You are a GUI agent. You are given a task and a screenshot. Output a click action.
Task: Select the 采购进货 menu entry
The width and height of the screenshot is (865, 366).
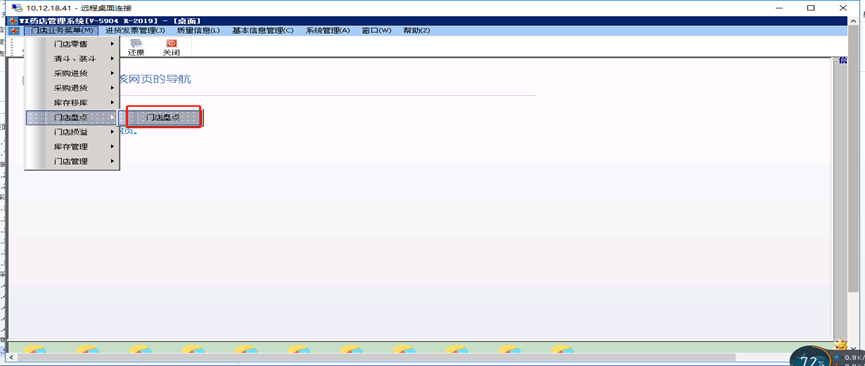pyautogui.click(x=72, y=73)
